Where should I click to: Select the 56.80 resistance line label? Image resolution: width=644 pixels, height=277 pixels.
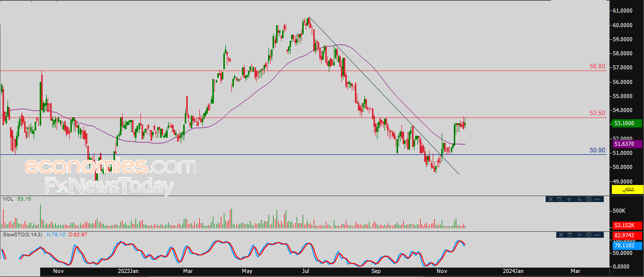click(597, 66)
